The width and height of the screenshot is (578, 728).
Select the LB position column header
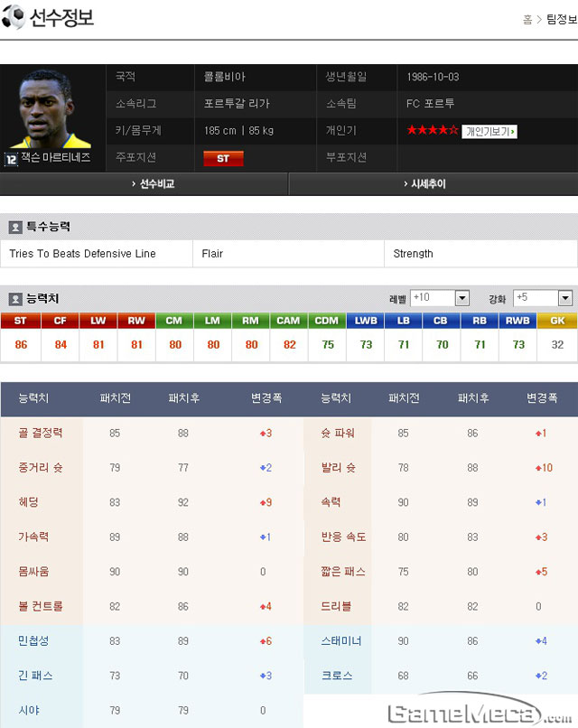tap(404, 321)
